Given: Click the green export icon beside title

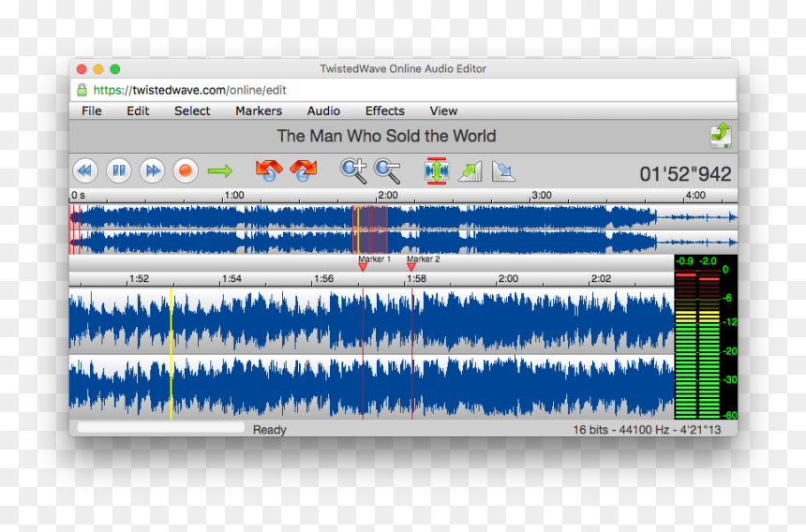Looking at the screenshot, I should coord(721,136).
